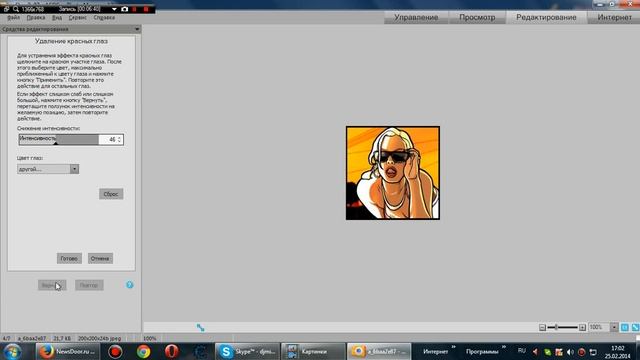Click the GTA girl image in canvas
This screenshot has height=360, width=640.
pyautogui.click(x=393, y=173)
